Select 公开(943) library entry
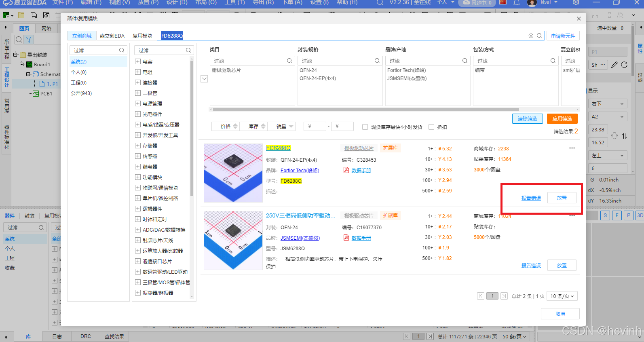The width and height of the screenshot is (644, 342). pos(81,93)
